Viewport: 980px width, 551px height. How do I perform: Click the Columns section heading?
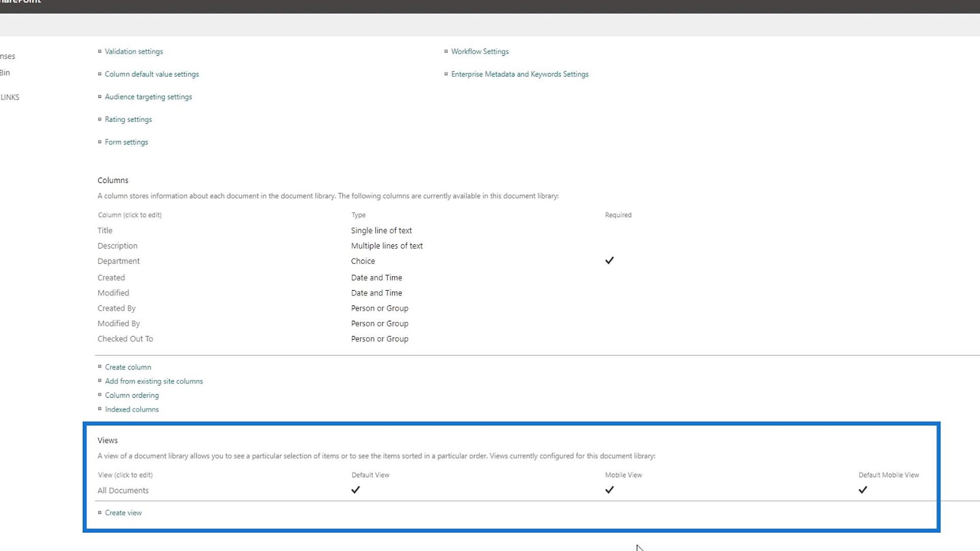coord(113,181)
